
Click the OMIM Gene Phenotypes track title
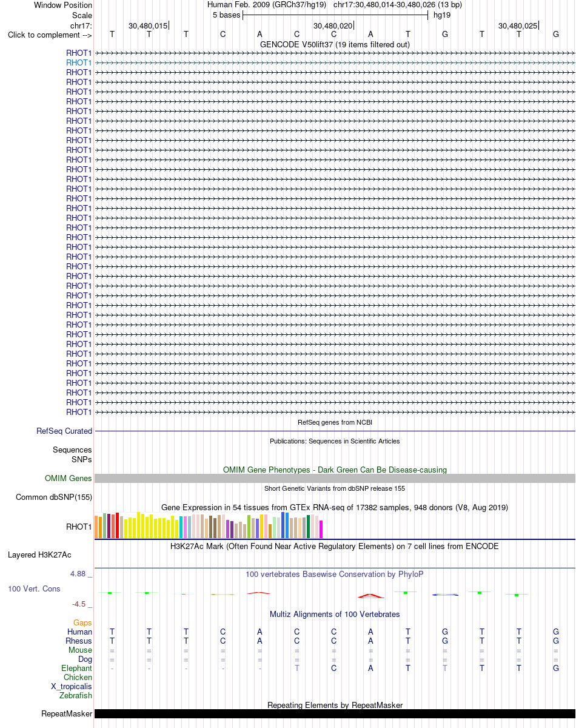click(335, 470)
